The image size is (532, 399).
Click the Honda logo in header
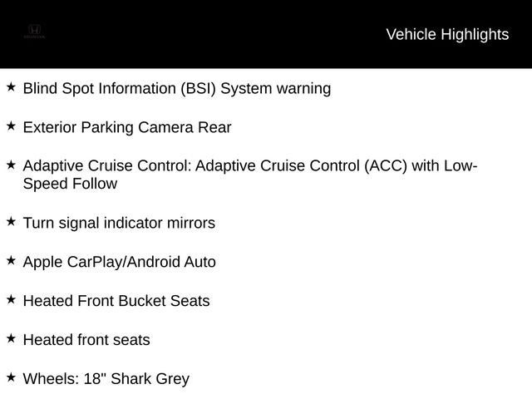tap(34, 32)
